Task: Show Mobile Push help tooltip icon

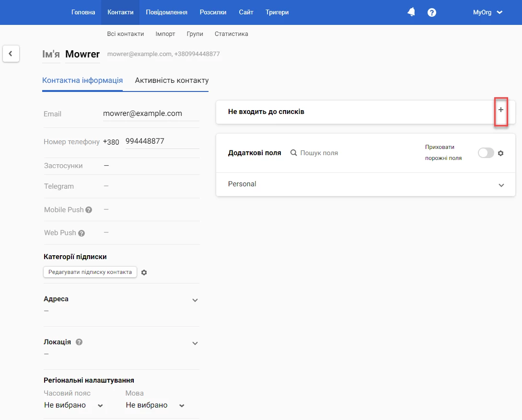Action: coord(89,210)
